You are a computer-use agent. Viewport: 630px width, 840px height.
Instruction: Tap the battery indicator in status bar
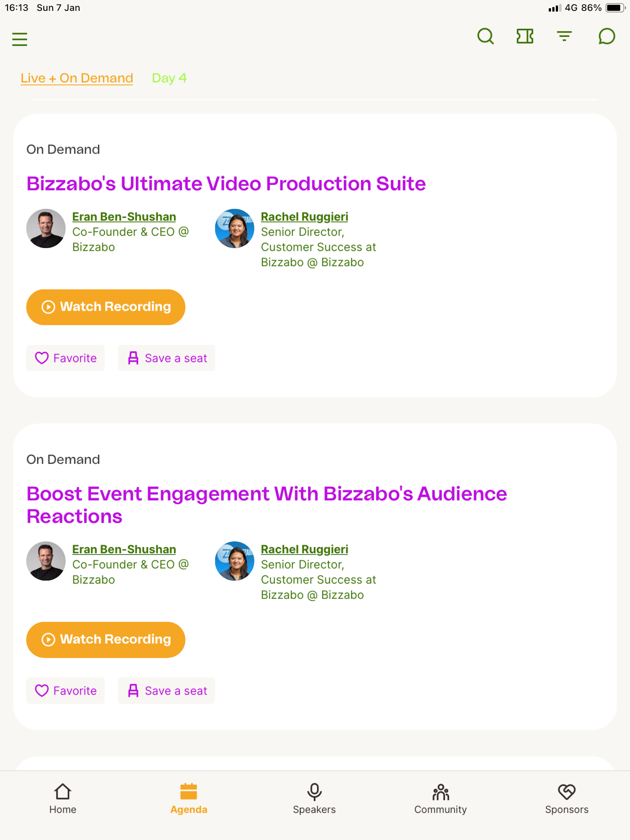tap(615, 8)
